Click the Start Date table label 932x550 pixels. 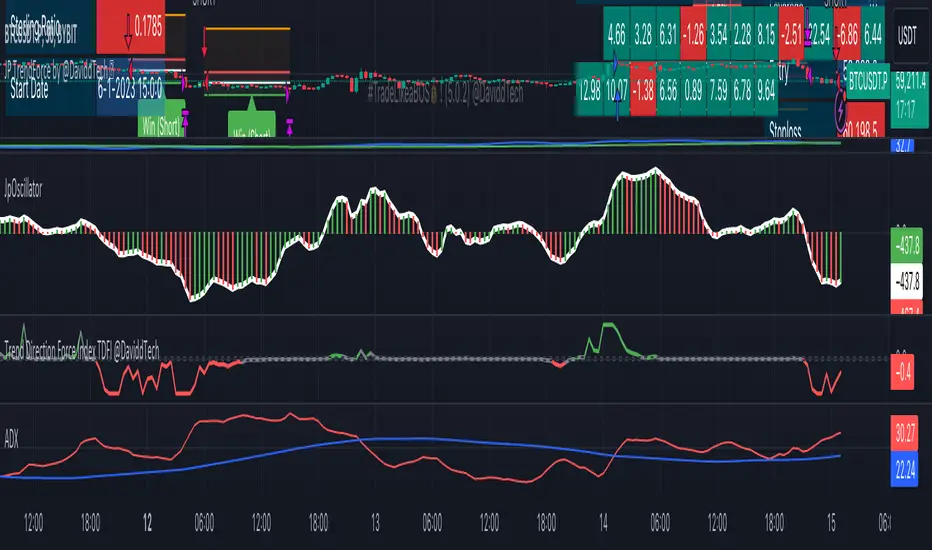pyautogui.click(x=29, y=90)
